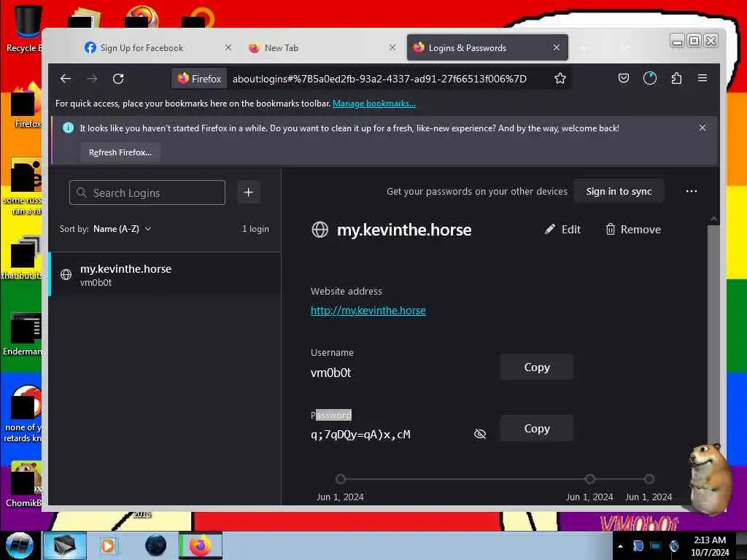Open the three-dot menu next to Sign in to sync
The image size is (747, 560).
point(692,191)
